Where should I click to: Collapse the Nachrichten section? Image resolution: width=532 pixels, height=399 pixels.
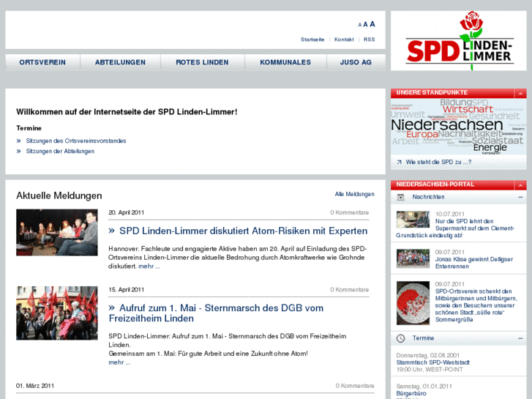click(x=520, y=197)
